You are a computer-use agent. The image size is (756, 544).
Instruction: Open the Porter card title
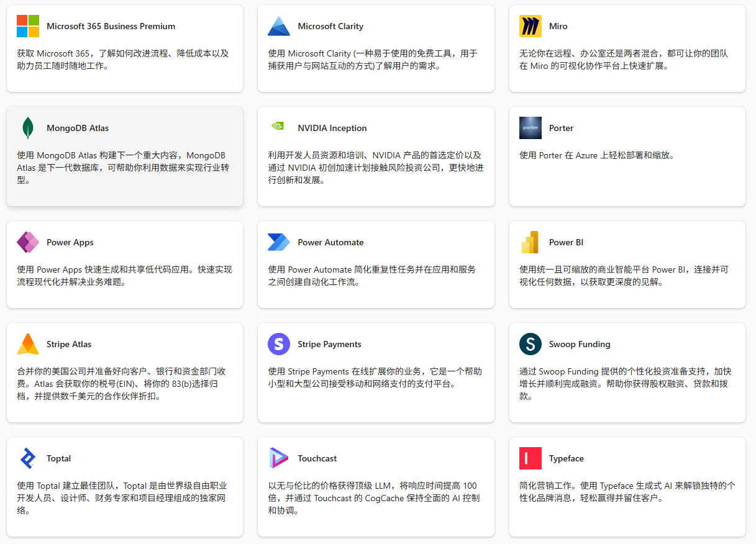[561, 128]
